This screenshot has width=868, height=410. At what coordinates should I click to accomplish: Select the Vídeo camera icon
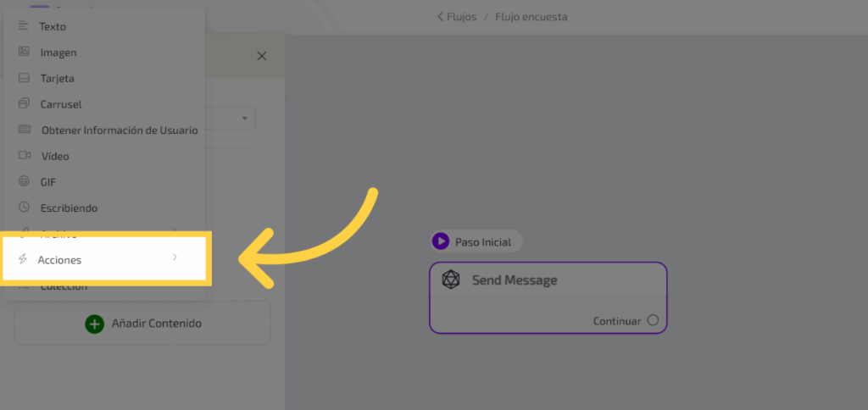pos(24,157)
